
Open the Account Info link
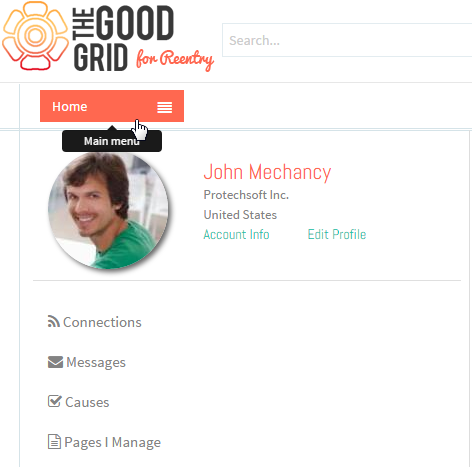(236, 234)
